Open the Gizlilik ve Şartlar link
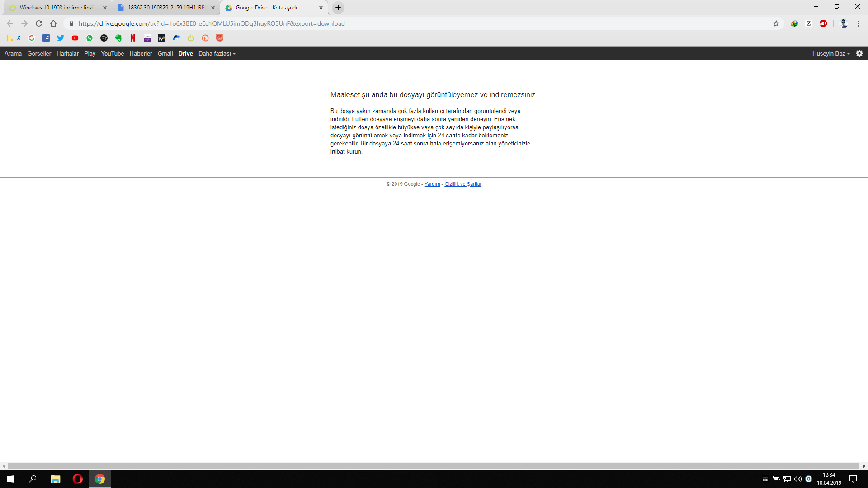The image size is (868, 488). pyautogui.click(x=463, y=184)
